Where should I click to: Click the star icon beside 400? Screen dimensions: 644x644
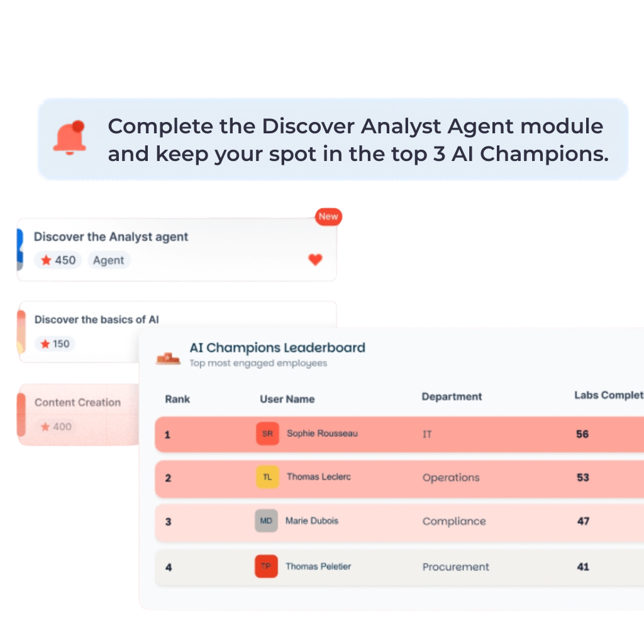click(x=45, y=427)
